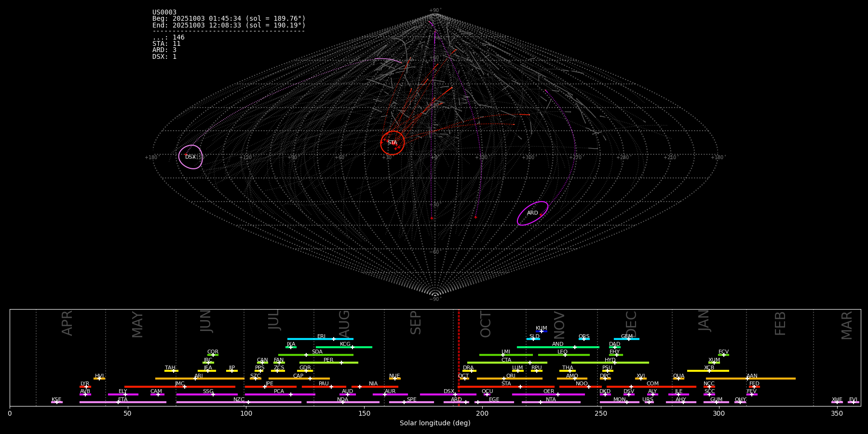Viewport: 868px width, 434px height.
Task: Select the LYR shower label in timeline
Action: click(x=85, y=384)
